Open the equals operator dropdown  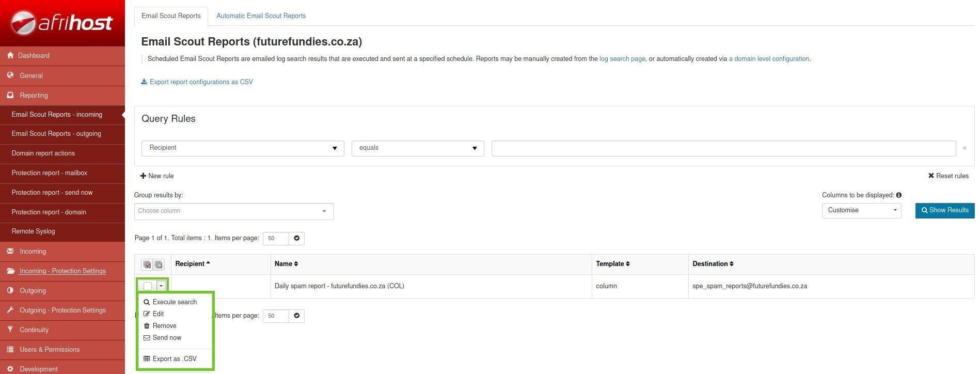click(x=417, y=148)
